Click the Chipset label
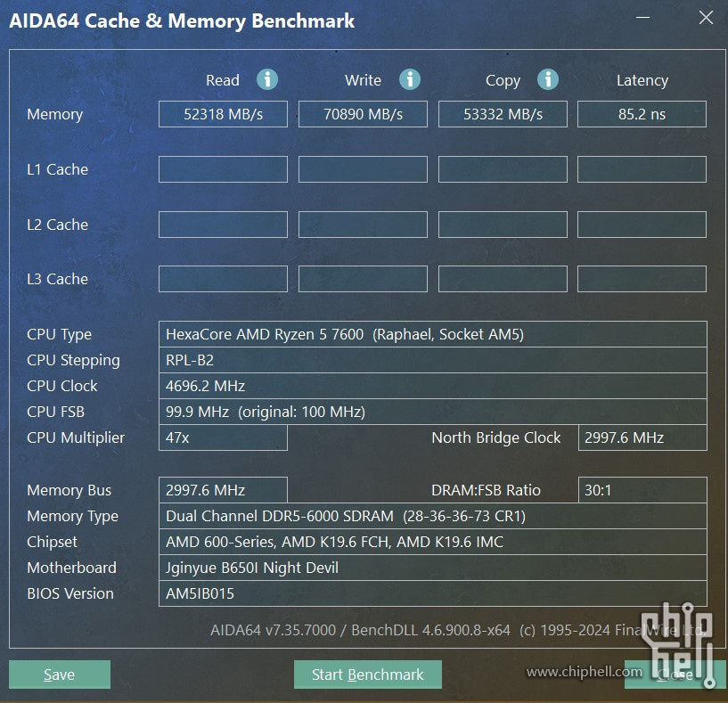This screenshot has width=728, height=703. tap(52, 543)
